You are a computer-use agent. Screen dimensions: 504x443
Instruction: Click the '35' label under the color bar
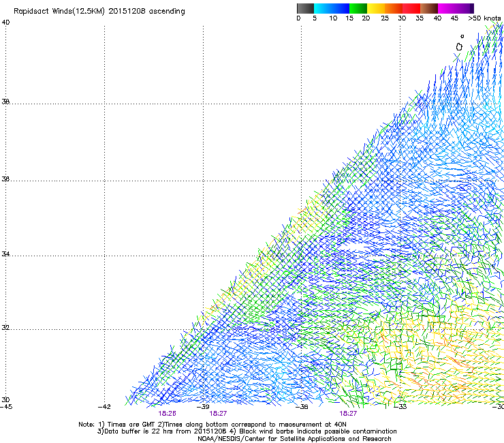pyautogui.click(x=420, y=18)
